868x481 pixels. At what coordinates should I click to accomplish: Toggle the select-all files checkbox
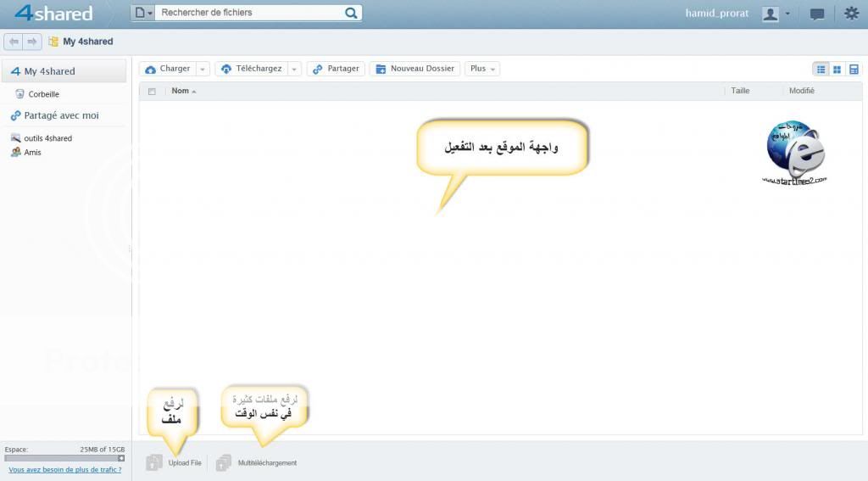pyautogui.click(x=152, y=91)
